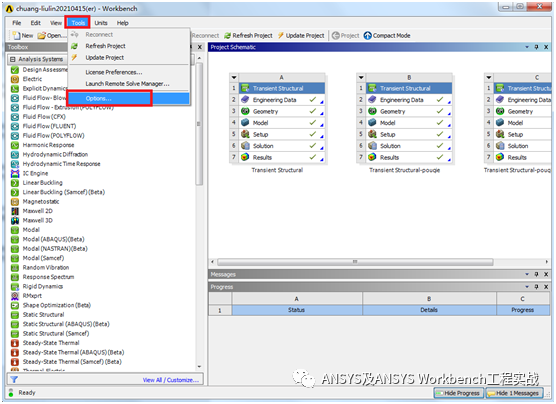Open the Edit menu

(35, 23)
